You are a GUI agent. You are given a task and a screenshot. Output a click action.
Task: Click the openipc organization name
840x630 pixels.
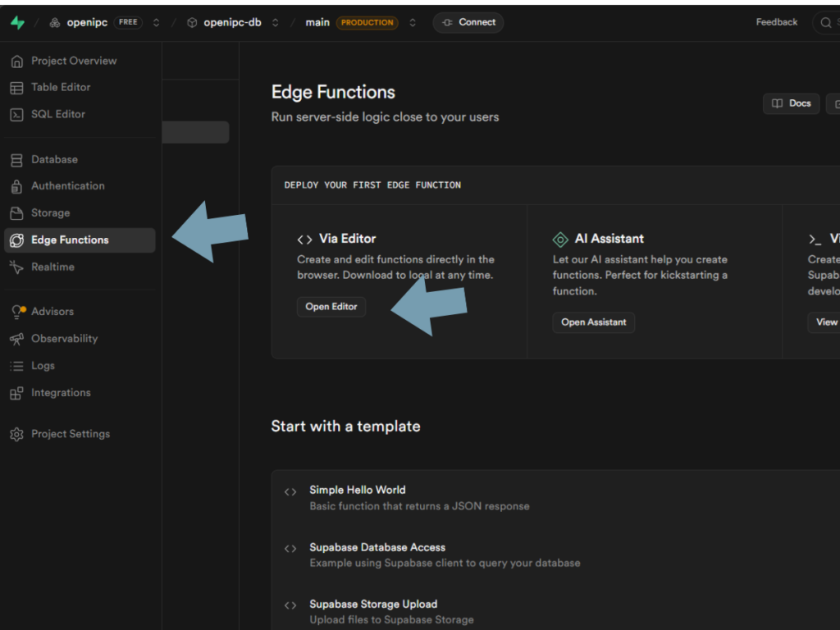tap(87, 22)
